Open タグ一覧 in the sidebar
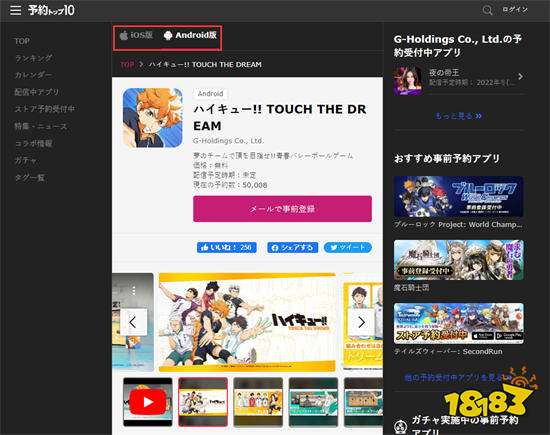Image resolution: width=550 pixels, height=435 pixels. [x=29, y=177]
